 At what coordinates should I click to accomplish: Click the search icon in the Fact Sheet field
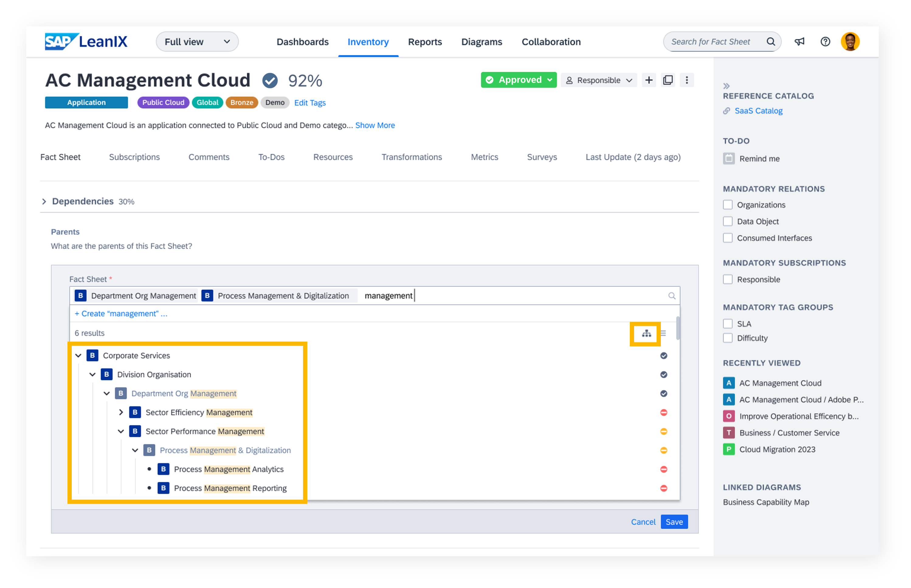click(x=672, y=296)
